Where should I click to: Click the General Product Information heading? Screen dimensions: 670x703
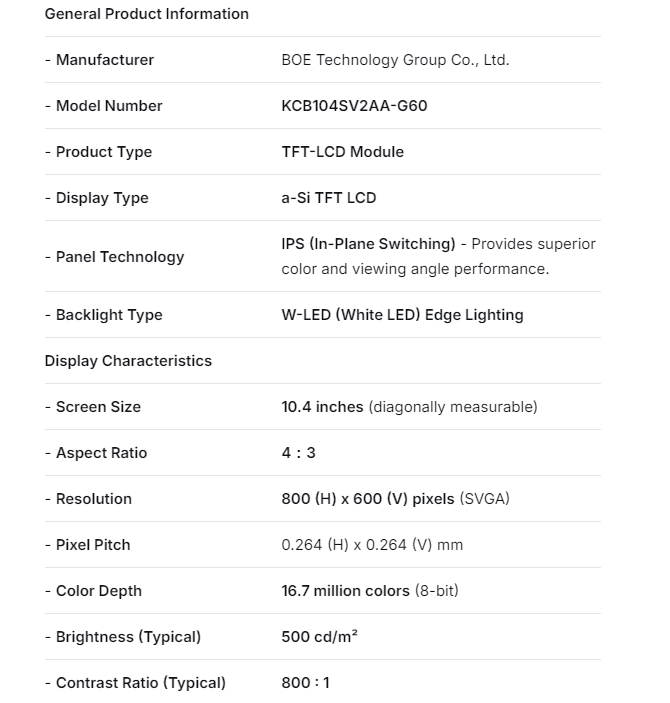146,14
